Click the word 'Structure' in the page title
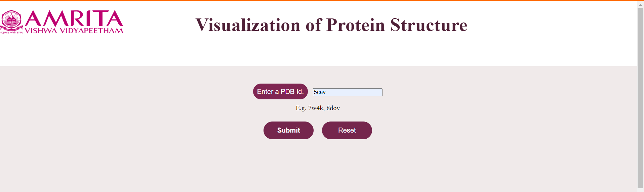This screenshot has height=192, width=644. [429, 25]
